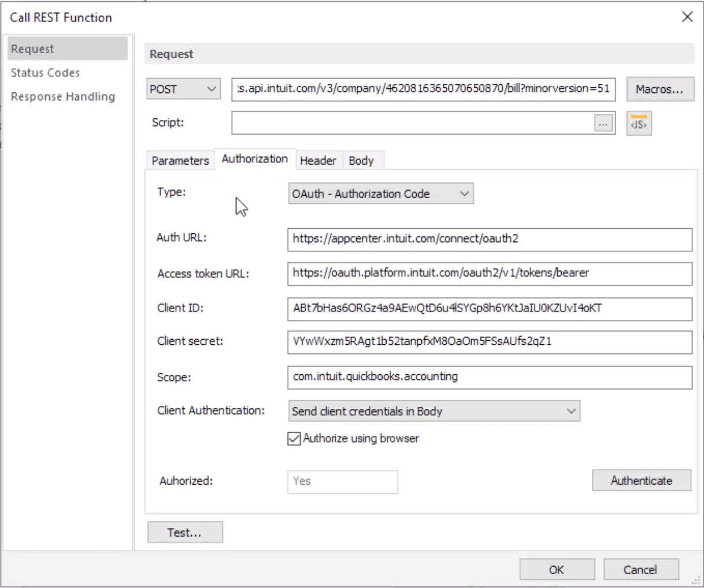Open the JavaScript script editor icon
Viewport: 704px width, 588px height.
coord(638,123)
